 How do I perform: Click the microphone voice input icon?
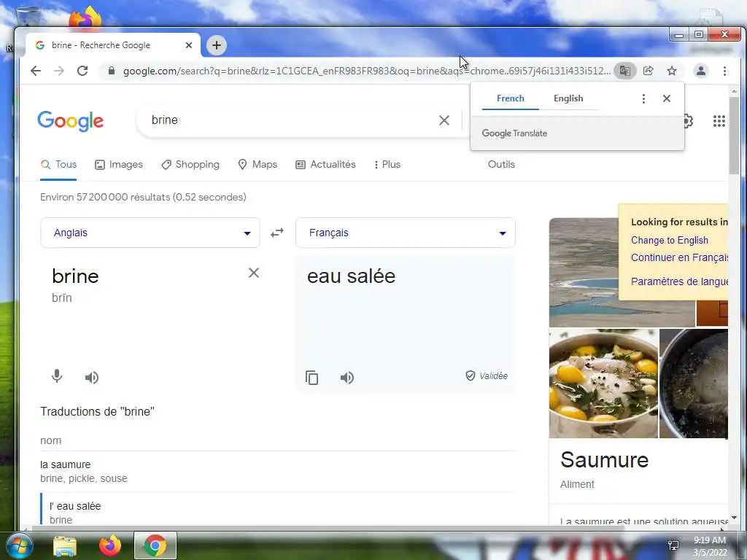point(57,377)
